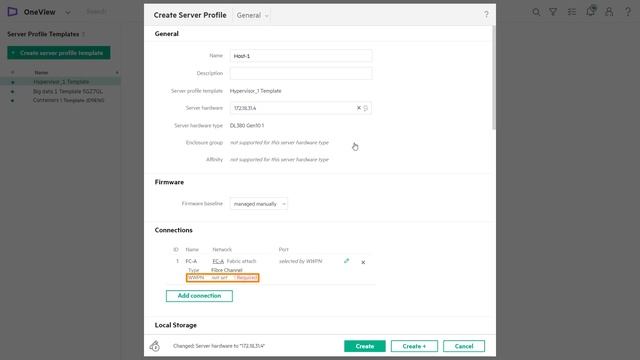Image resolution: width=640 pixels, height=360 pixels.
Task: Open the help icon in the top banner
Action: pyautogui.click(x=628, y=12)
